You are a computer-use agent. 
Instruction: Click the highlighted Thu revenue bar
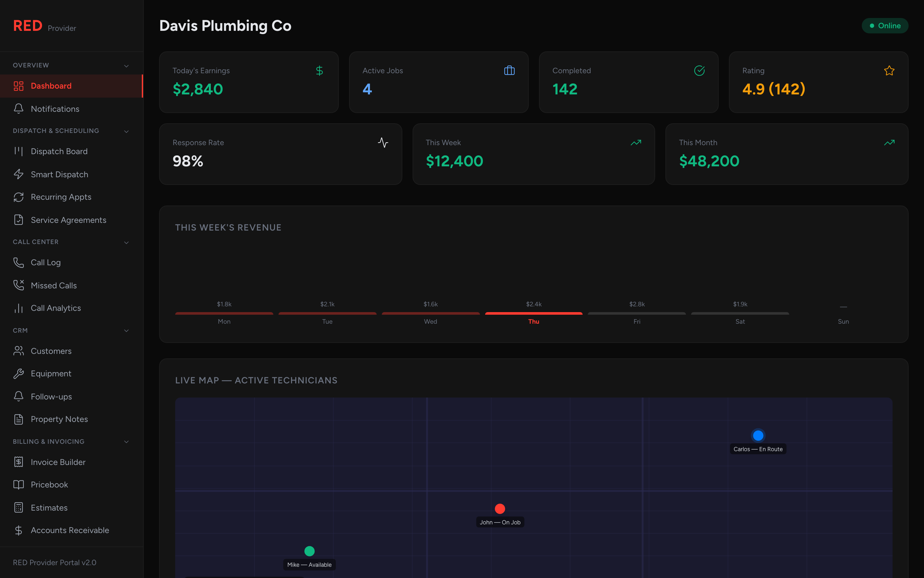click(534, 313)
